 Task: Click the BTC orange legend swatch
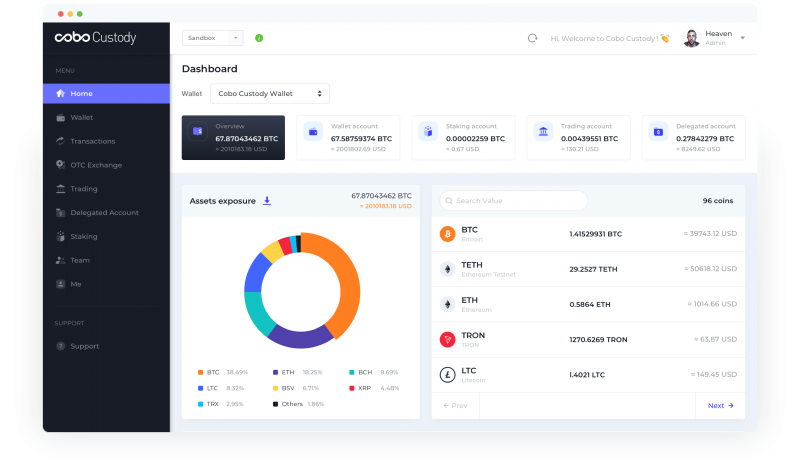(x=201, y=372)
